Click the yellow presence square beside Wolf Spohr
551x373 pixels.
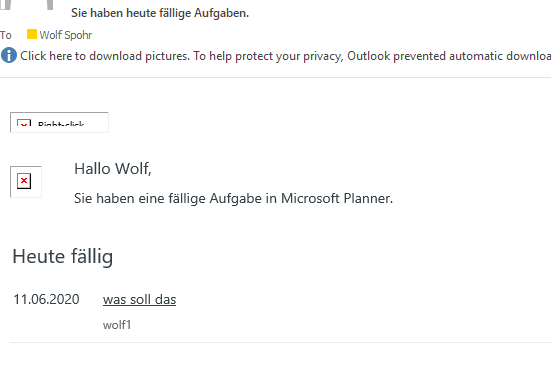[x=32, y=34]
